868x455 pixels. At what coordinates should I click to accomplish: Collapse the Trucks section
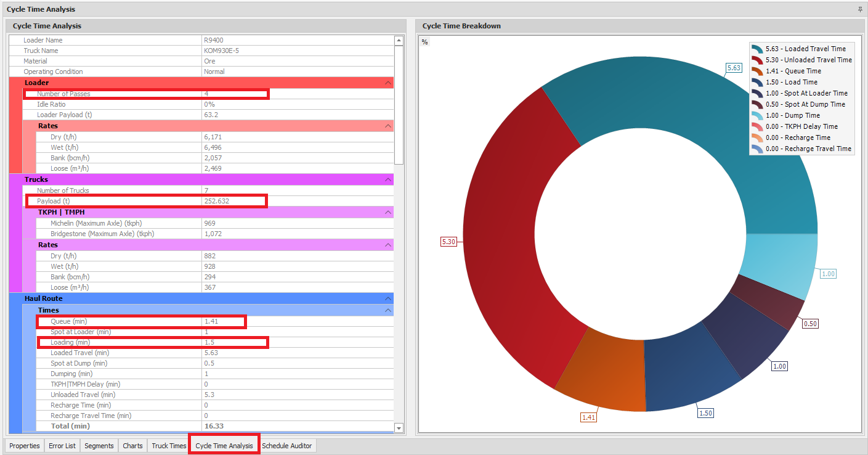[x=388, y=179]
